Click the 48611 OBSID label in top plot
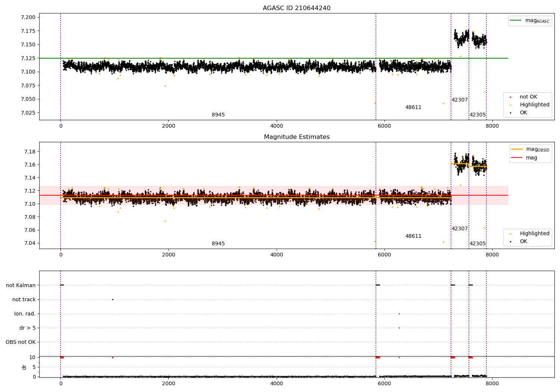 click(x=413, y=108)
